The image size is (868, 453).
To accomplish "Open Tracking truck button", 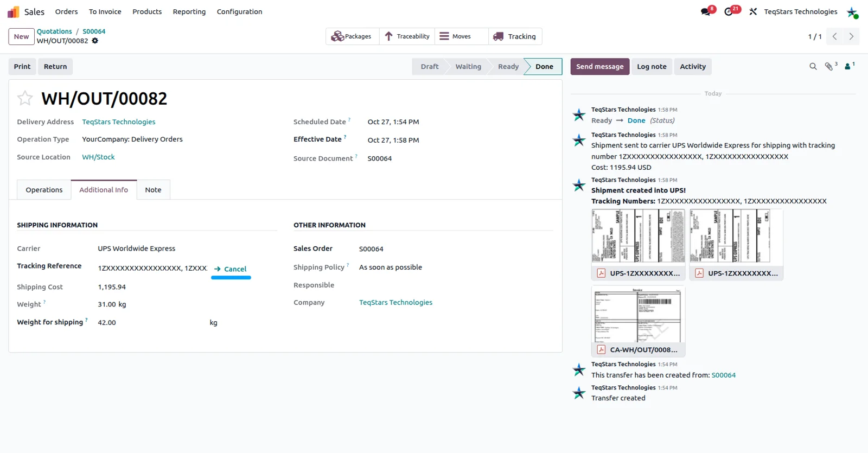I will 515,36.
